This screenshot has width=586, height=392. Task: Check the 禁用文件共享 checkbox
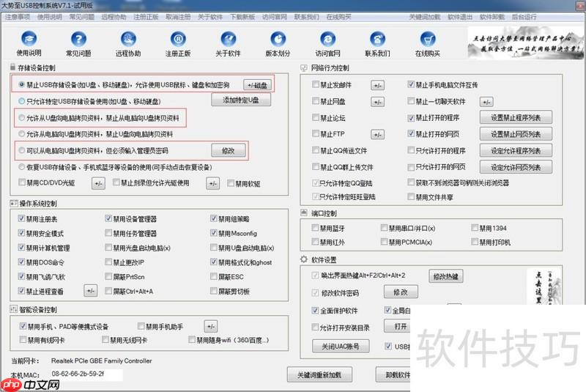coord(411,196)
